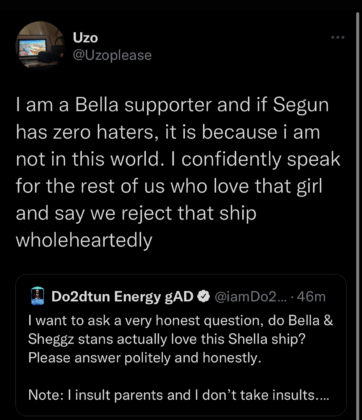This screenshot has height=420, width=362.
Task: Open the Uzo display name profile
Action: pyautogui.click(x=86, y=38)
